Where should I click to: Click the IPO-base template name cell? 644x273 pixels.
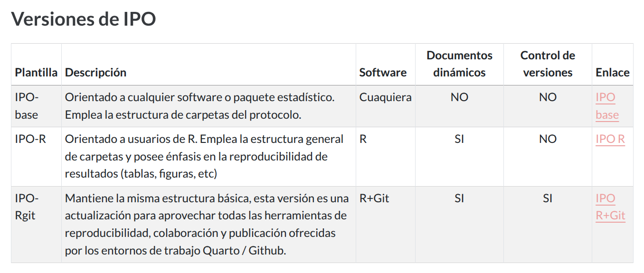point(27,106)
